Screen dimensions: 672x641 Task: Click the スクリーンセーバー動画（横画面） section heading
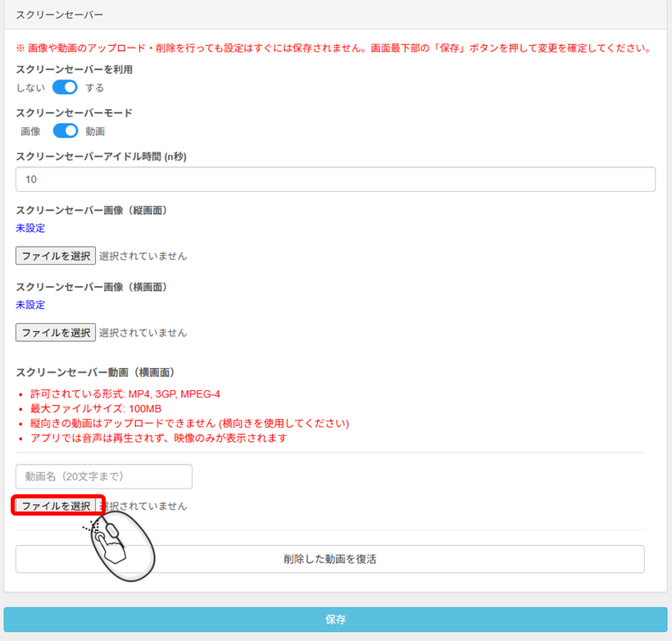[96, 372]
